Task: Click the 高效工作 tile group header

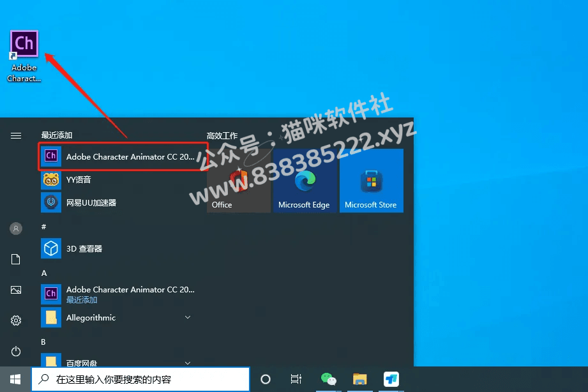Action: tap(222, 135)
